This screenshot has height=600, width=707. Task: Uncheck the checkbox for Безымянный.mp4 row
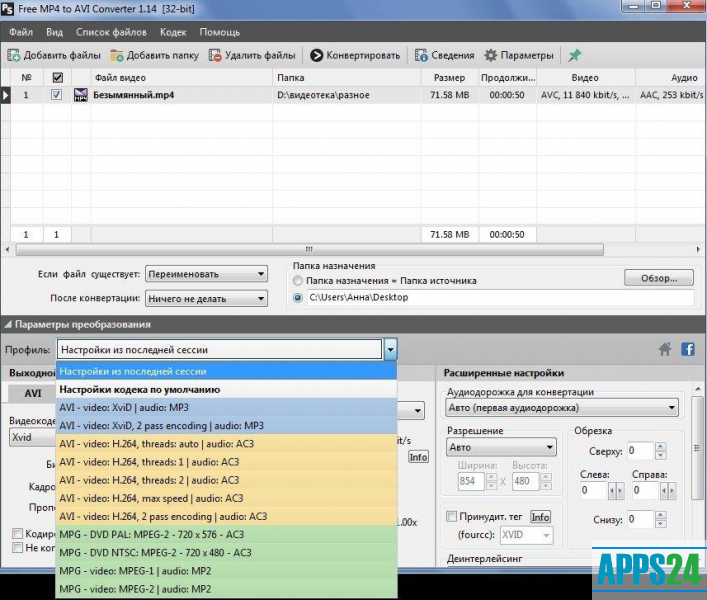(x=57, y=95)
